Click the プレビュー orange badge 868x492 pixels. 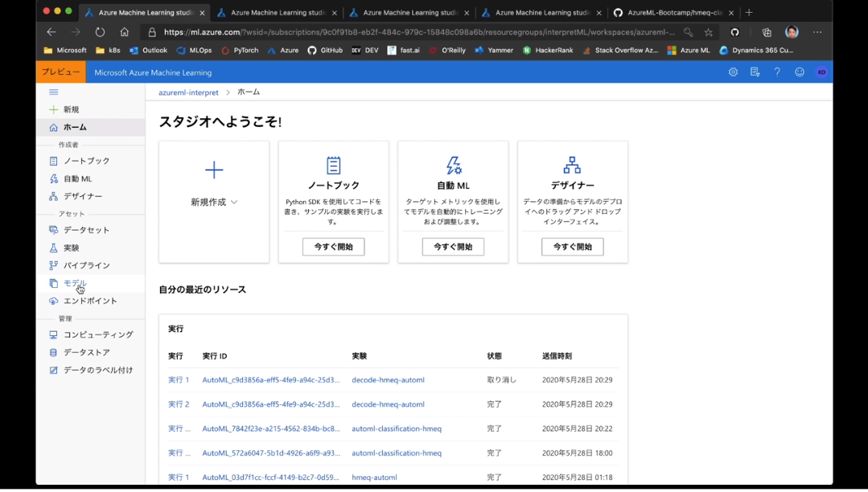pyautogui.click(x=61, y=72)
